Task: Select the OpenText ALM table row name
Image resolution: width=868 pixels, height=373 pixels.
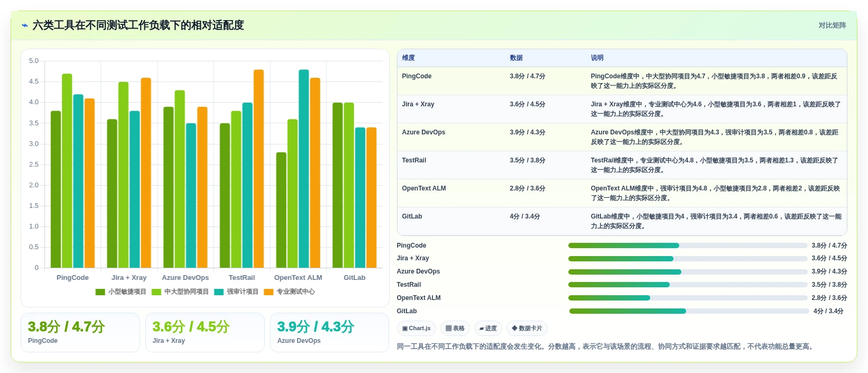Action: [x=424, y=188]
